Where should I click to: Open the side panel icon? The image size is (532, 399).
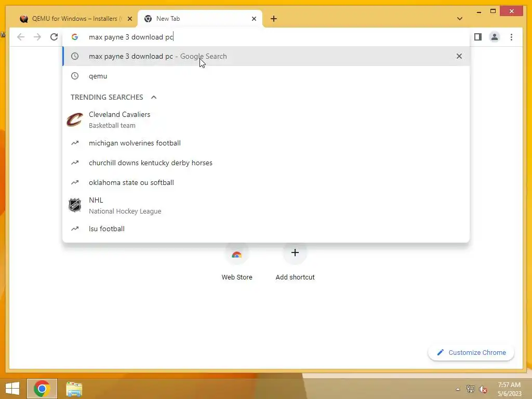[478, 37]
